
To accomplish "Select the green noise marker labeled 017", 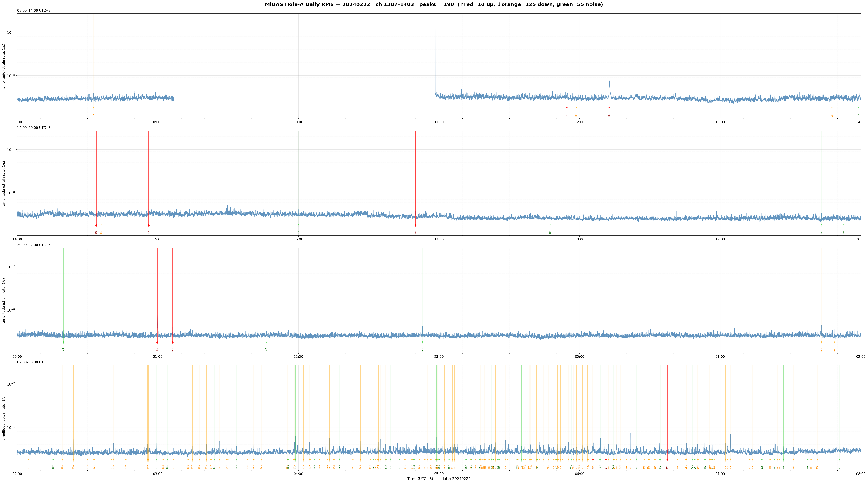I will (266, 342).
